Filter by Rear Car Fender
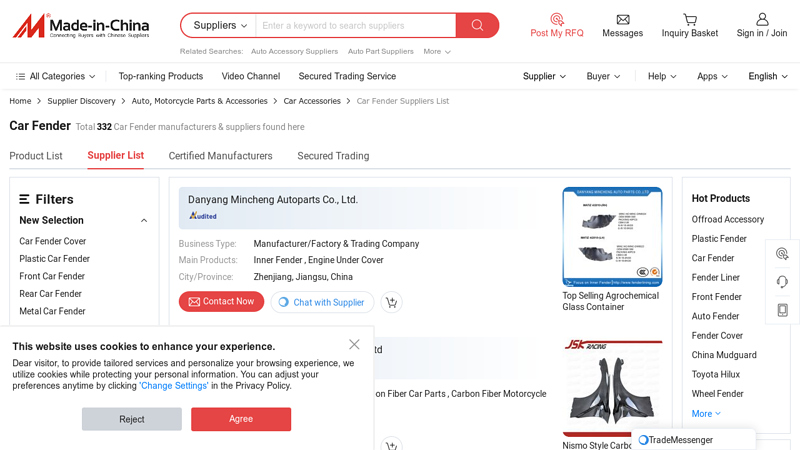 (x=51, y=294)
